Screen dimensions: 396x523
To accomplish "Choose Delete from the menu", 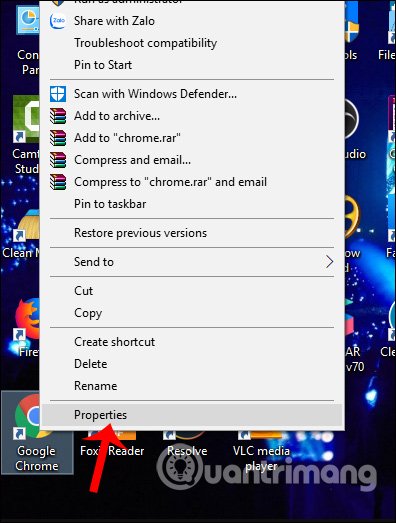I will click(x=192, y=364).
